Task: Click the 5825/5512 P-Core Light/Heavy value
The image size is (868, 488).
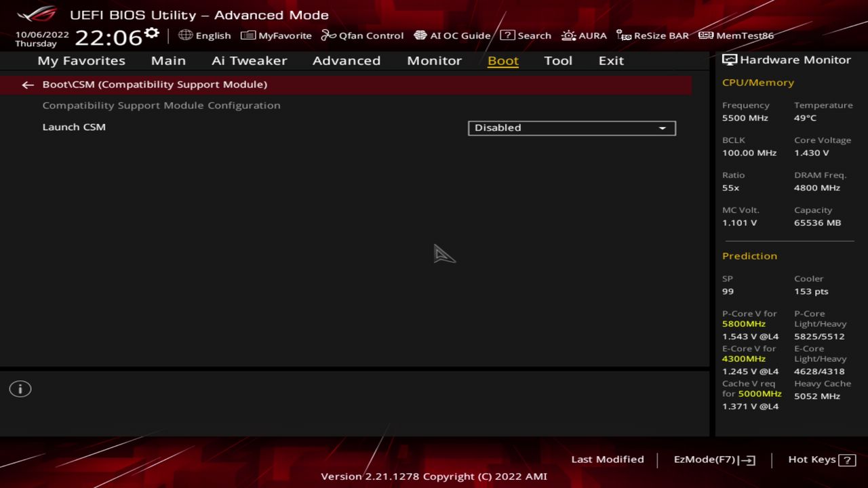Action: [820, 337]
